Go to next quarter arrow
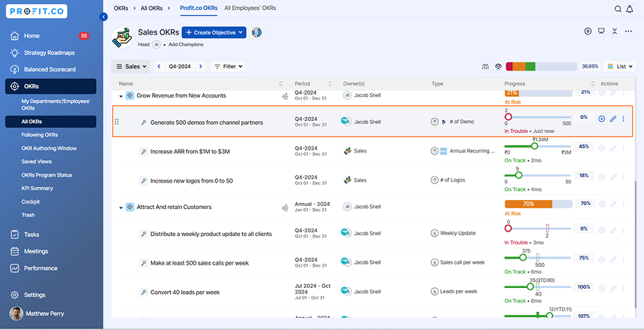This screenshot has width=644, height=330. coord(201,66)
